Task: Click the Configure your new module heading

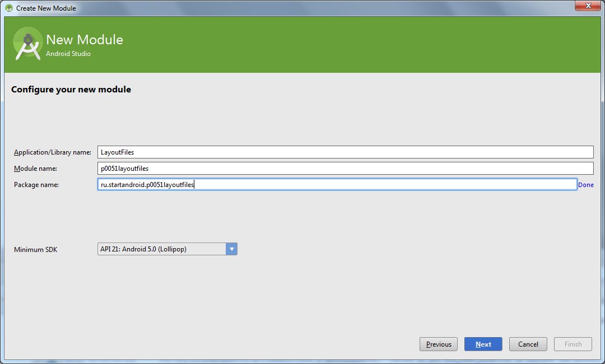Action: 71,90
